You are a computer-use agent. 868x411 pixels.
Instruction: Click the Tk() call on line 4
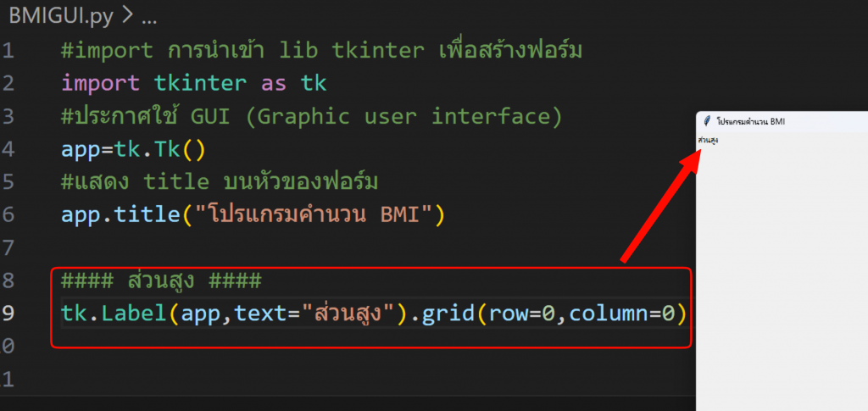[180, 149]
